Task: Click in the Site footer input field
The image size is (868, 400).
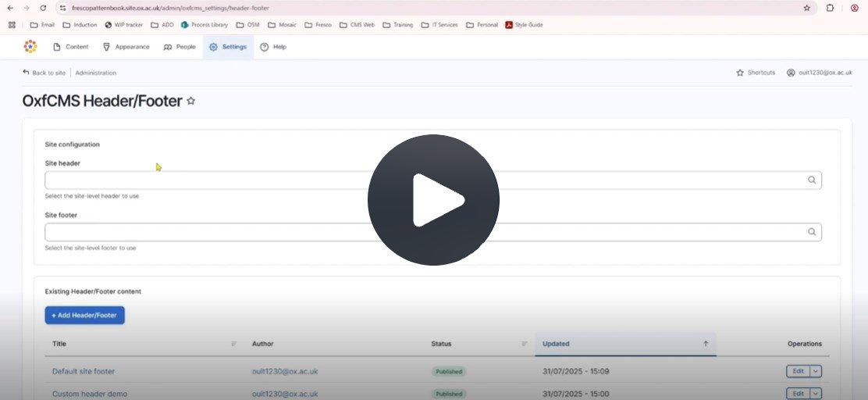Action: (x=433, y=232)
